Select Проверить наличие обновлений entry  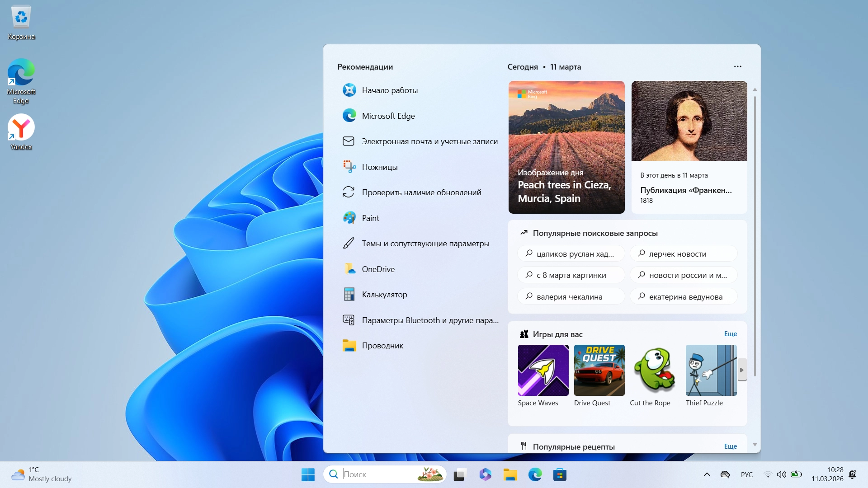(x=421, y=192)
